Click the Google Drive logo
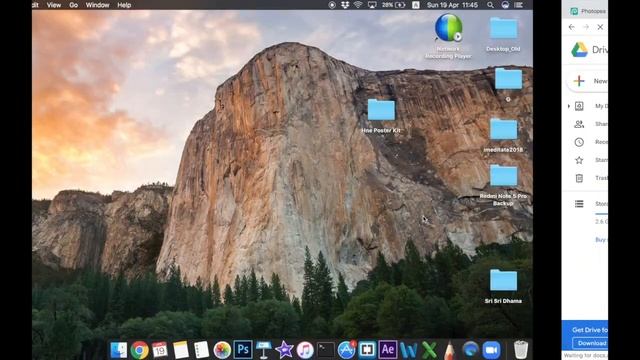The width and height of the screenshot is (640, 360). coord(579,49)
